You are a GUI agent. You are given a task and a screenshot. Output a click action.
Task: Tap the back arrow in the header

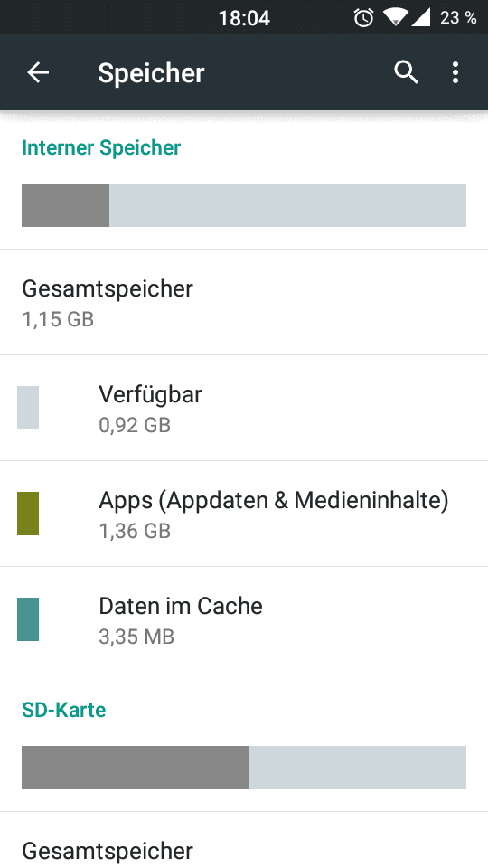point(38,72)
